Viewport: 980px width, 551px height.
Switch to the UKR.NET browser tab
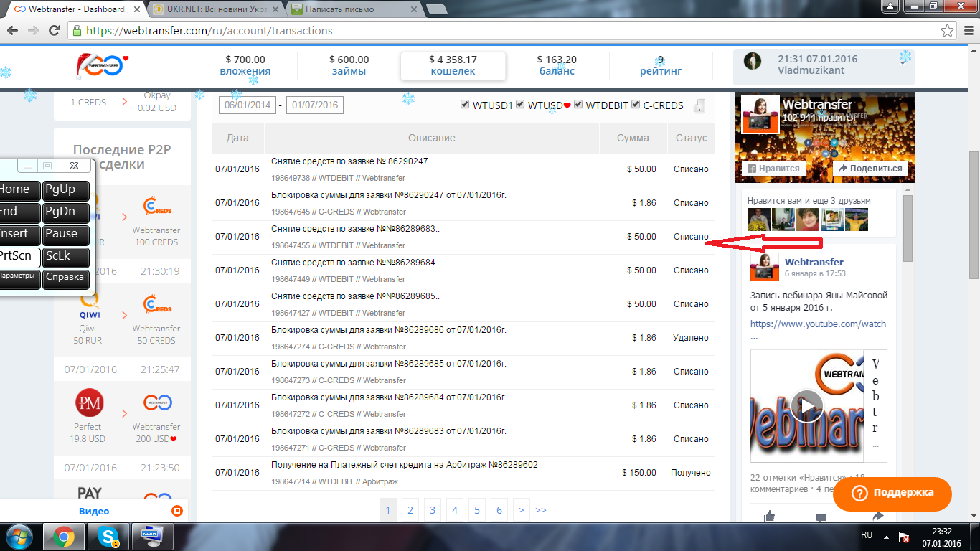(x=216, y=9)
